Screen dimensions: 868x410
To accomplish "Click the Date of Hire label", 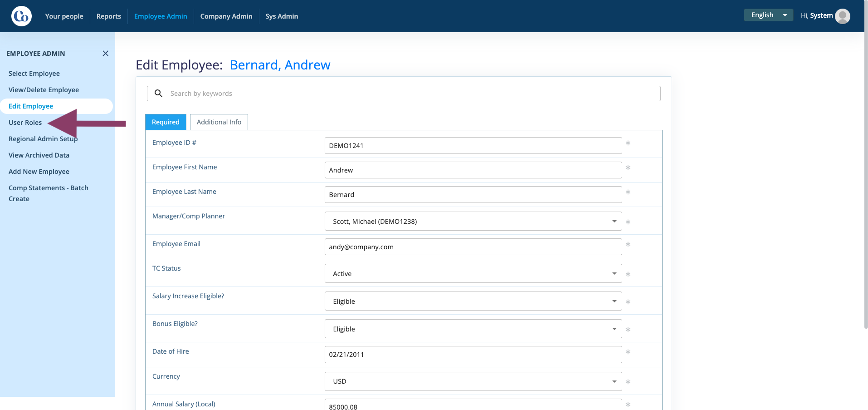I will [171, 351].
